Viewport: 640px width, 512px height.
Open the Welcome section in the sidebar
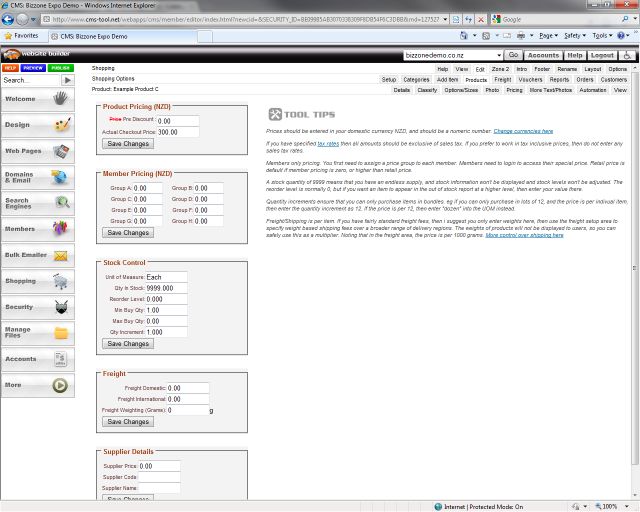point(37,99)
